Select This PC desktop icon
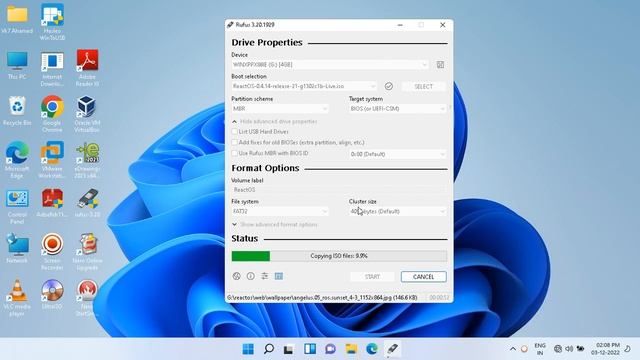Screen dimensions: 640x360 (x=17, y=65)
